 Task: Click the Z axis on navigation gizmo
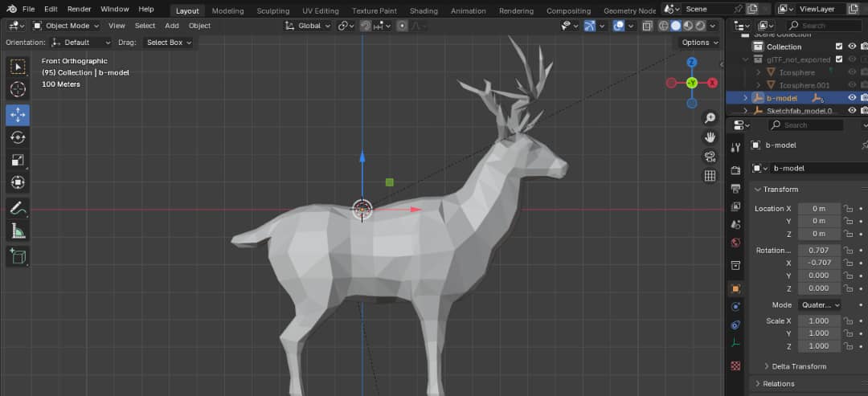(691, 62)
